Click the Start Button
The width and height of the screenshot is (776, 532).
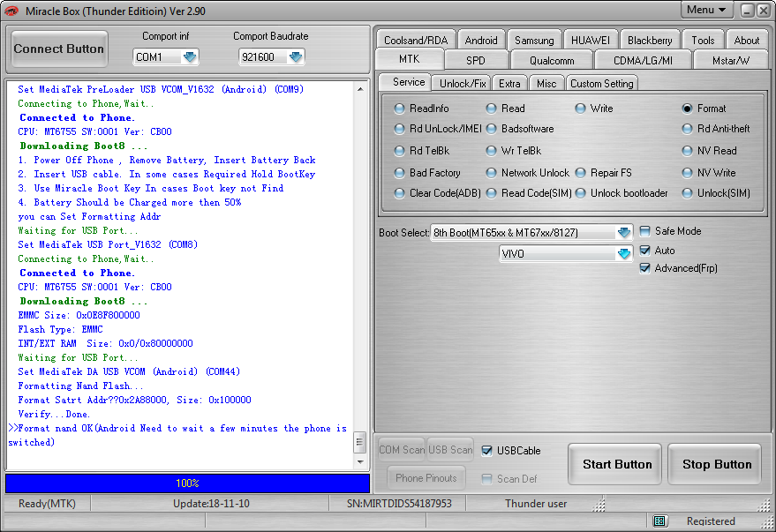[616, 464]
